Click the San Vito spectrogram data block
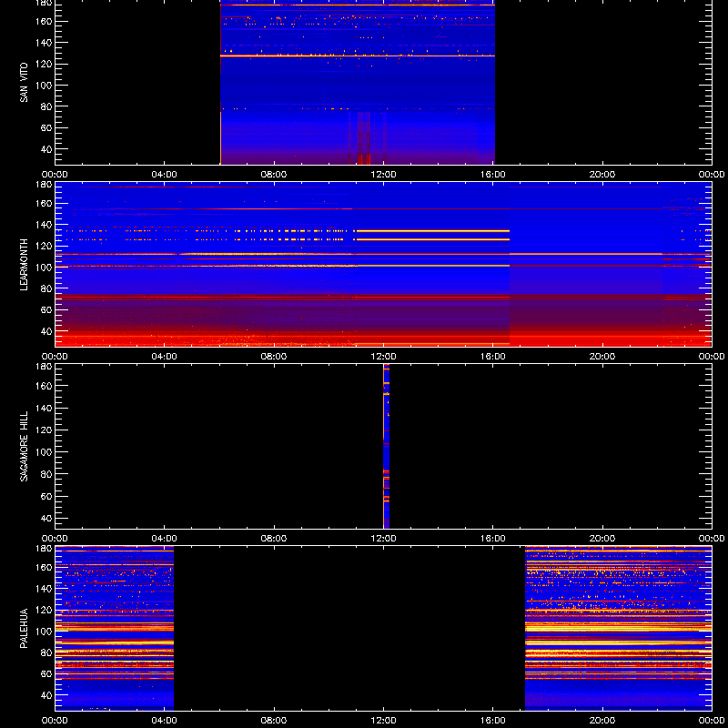Image resolution: width=728 pixels, height=728 pixels. point(358,82)
